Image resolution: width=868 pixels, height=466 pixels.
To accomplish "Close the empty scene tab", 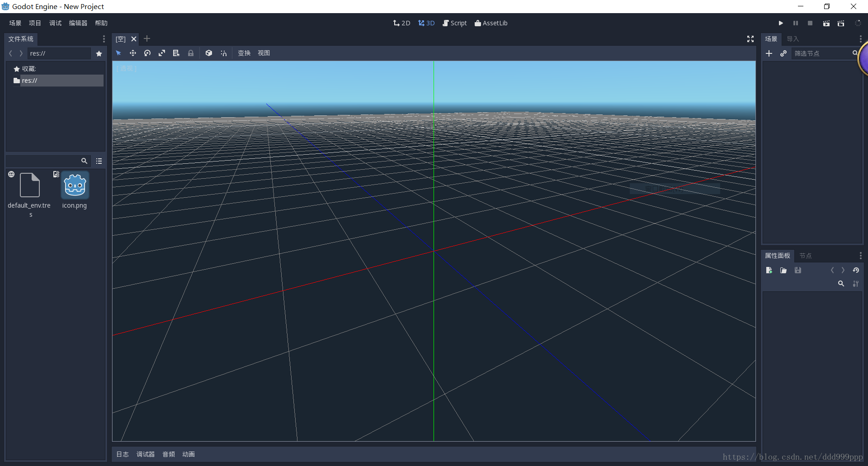I will [x=134, y=39].
